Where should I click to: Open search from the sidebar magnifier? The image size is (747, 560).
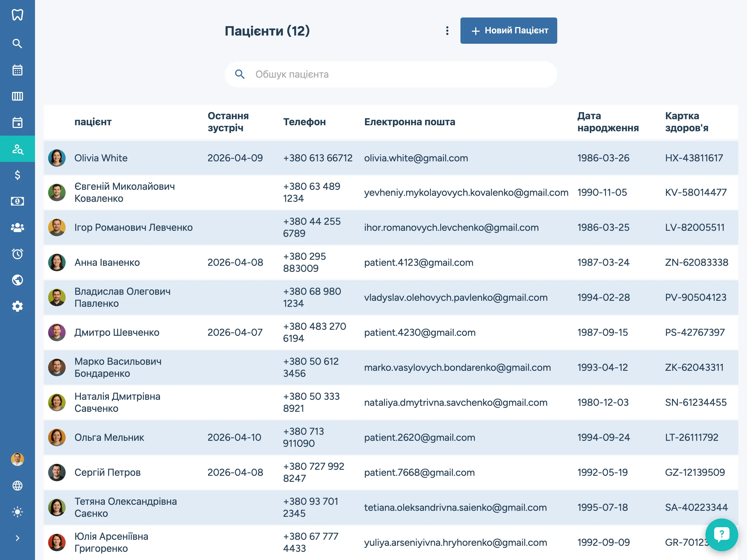click(x=17, y=43)
